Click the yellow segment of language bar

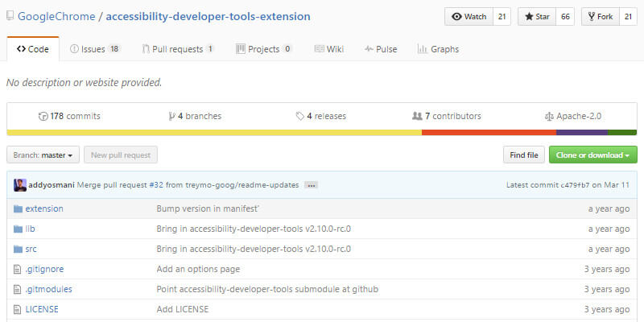213,132
